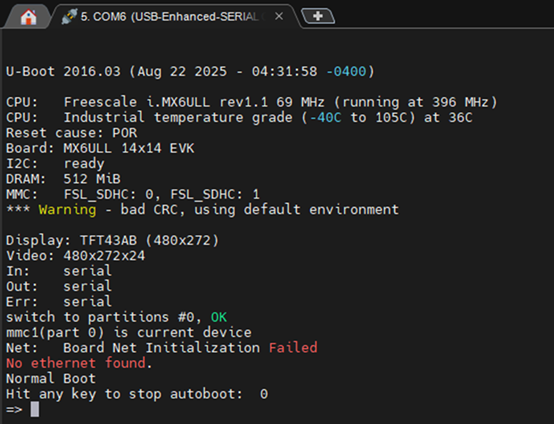
Task: Click the 'Display: TFT43AB (480x272)' line
Action: (x=113, y=241)
